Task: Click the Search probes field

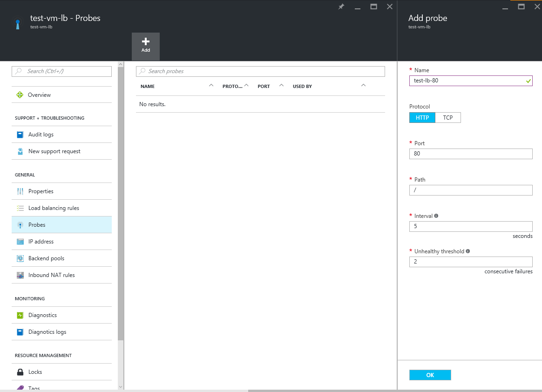Action: click(x=261, y=71)
